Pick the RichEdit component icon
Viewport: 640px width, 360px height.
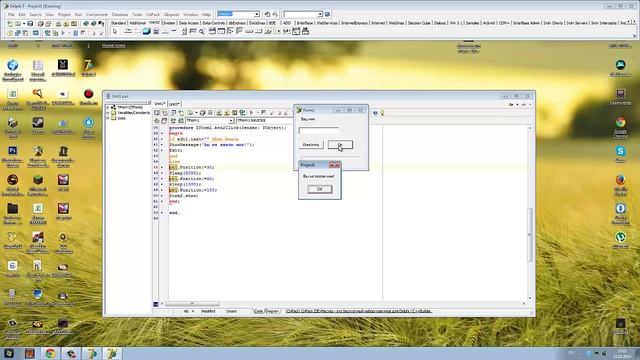click(x=156, y=31)
